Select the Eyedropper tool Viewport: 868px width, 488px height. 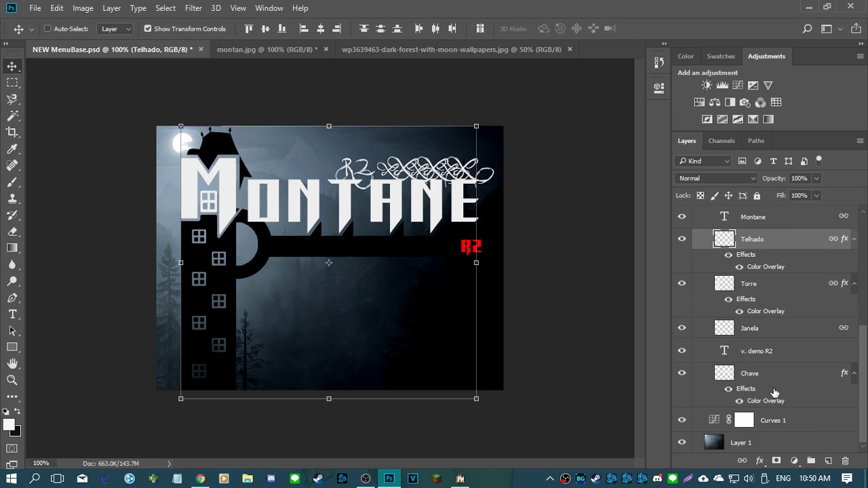click(x=12, y=149)
